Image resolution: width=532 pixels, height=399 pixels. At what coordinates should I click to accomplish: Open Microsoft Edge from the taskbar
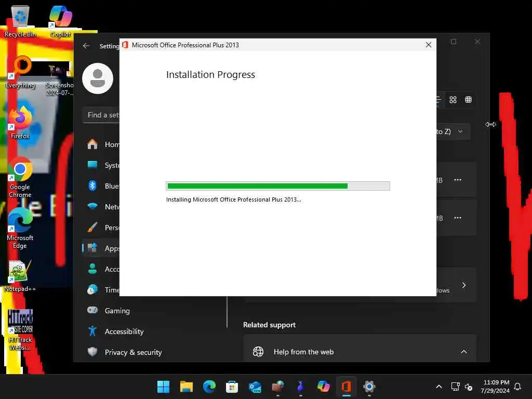[x=209, y=387]
